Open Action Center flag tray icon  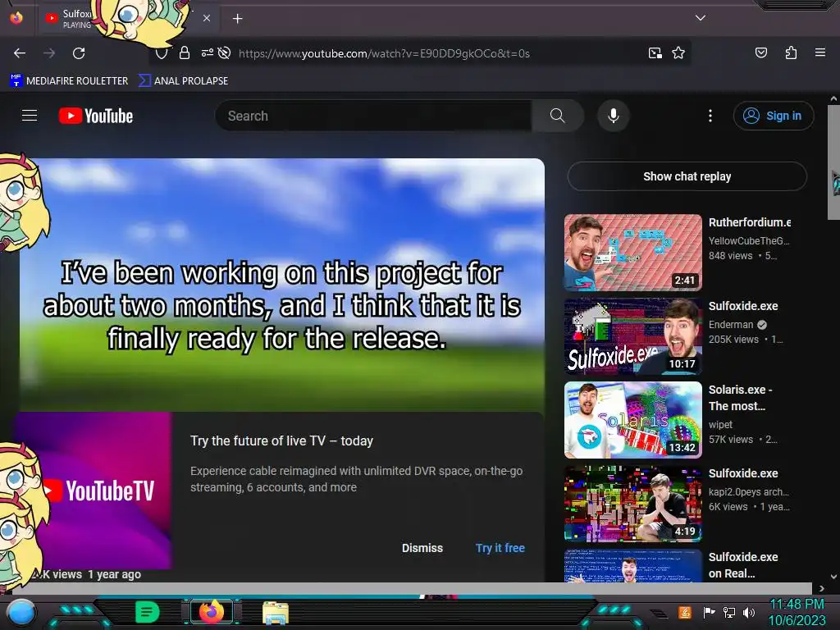[709, 612]
